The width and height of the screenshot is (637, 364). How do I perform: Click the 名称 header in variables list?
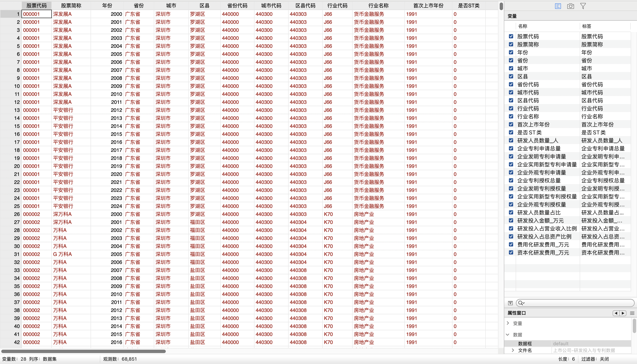pyautogui.click(x=522, y=26)
